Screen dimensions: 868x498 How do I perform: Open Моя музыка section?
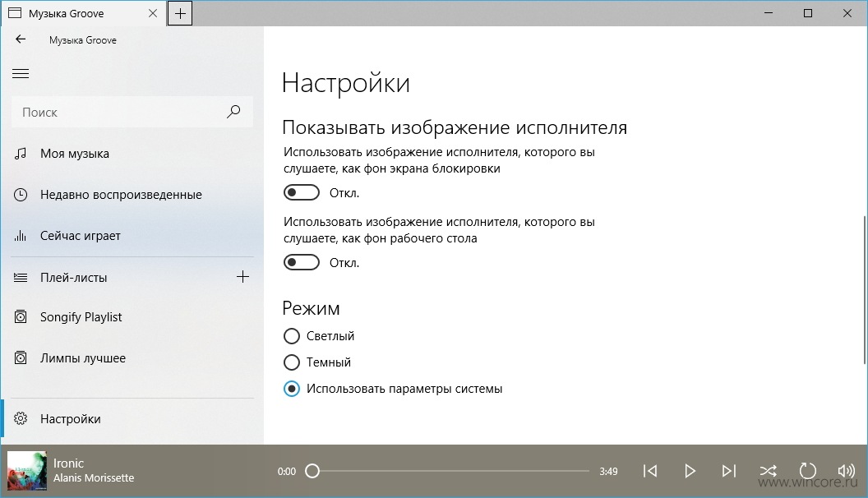coord(132,154)
